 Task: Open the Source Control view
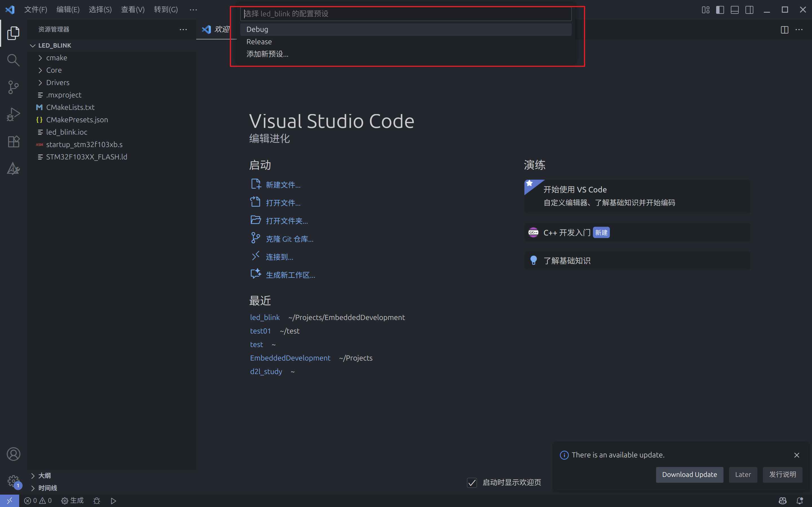coord(13,87)
